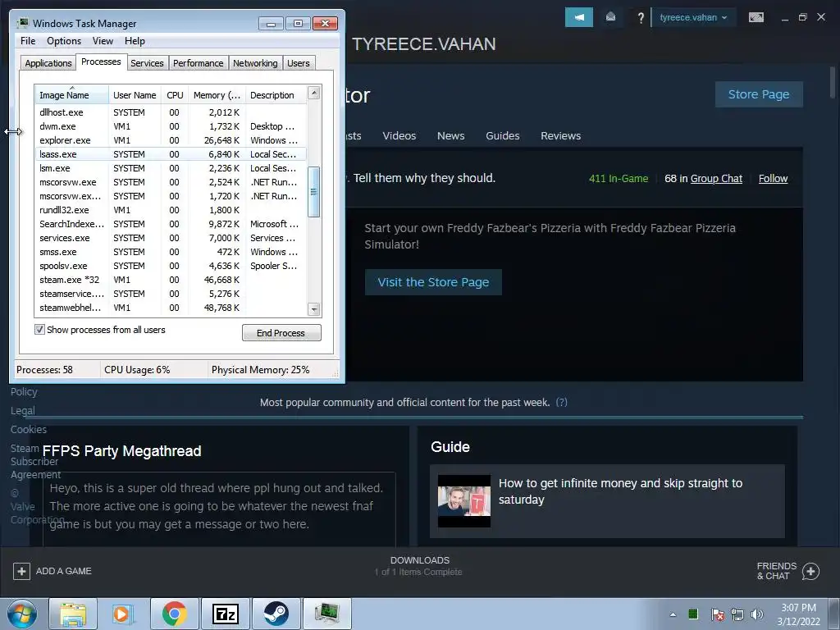Click the Group Chat link
This screenshot has width=840, height=630.
coord(716,178)
